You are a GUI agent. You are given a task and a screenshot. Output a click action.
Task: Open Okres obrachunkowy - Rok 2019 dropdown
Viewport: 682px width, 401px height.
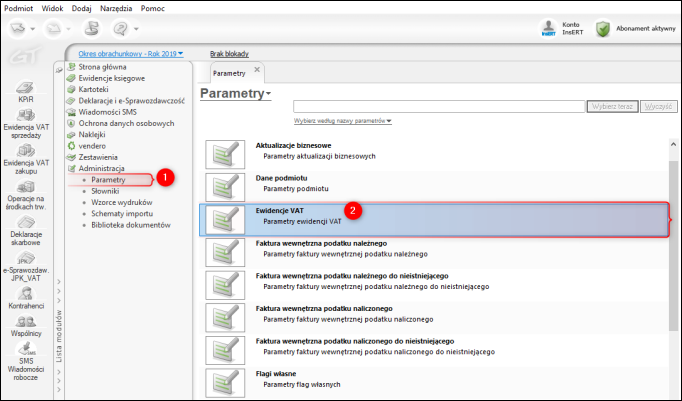(x=130, y=54)
